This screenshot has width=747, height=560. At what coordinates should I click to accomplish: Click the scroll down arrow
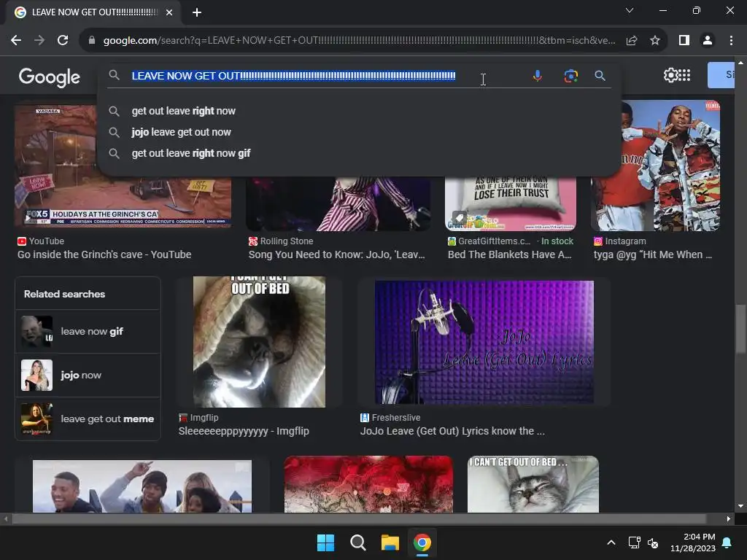pos(740,506)
